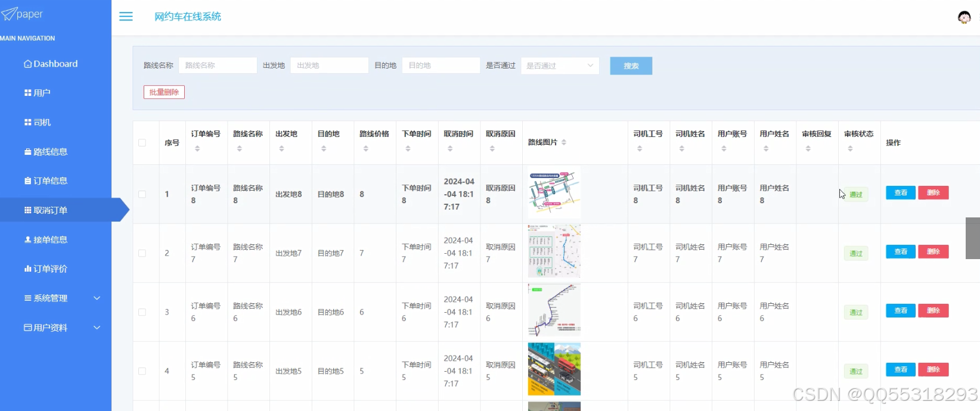Screen dimensions: 980x411
Task: Open the 是否通过 dropdown
Action: tap(560, 66)
